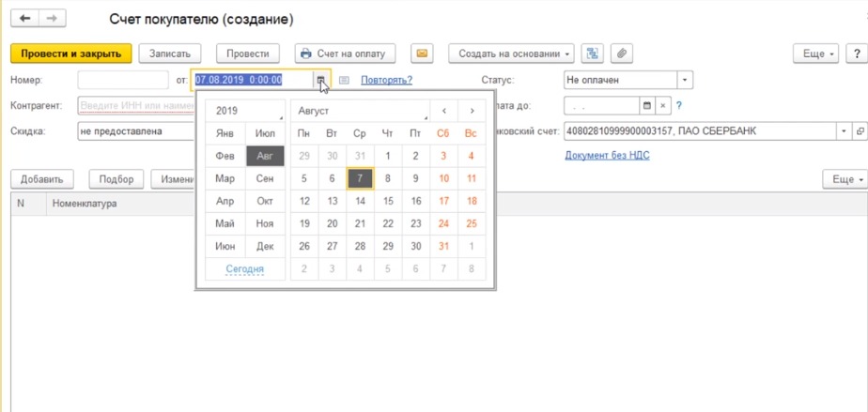Click the envelope email icon
Image resolution: width=868 pixels, height=412 pixels.
pos(422,54)
